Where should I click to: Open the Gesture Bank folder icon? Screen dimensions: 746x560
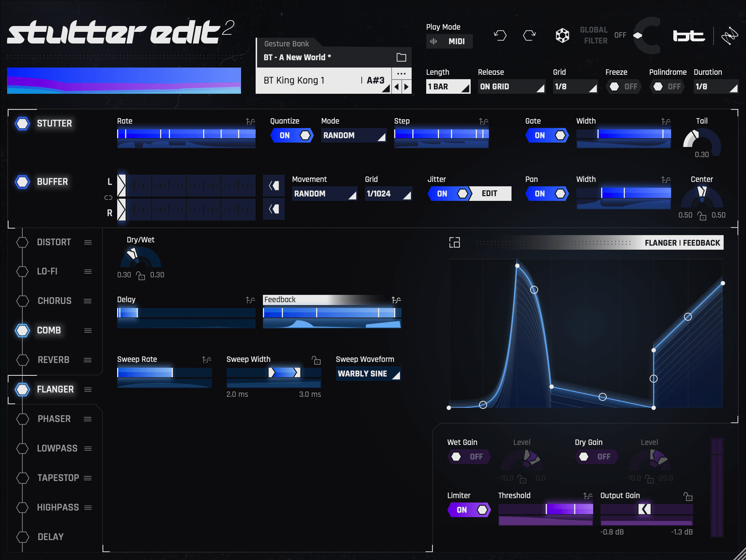pyautogui.click(x=401, y=57)
